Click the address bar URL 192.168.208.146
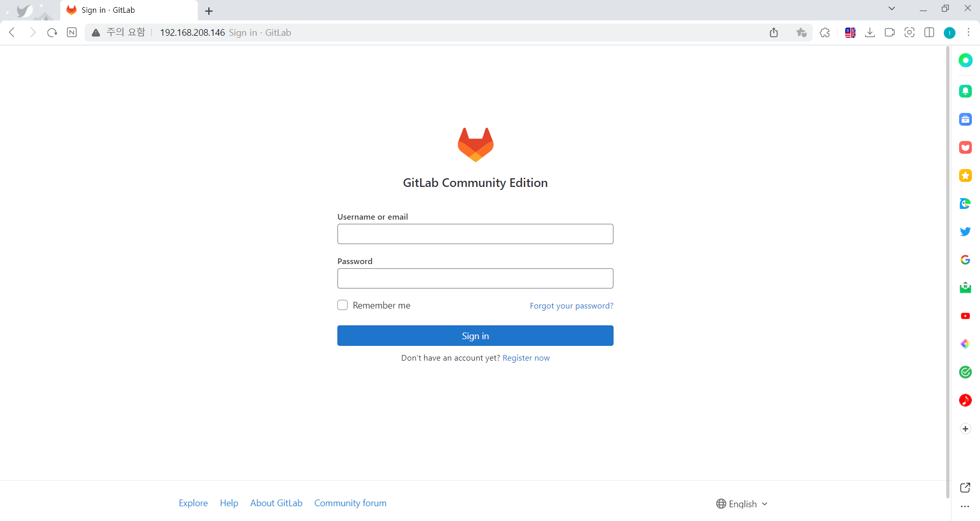The width and height of the screenshot is (980, 521). [192, 33]
